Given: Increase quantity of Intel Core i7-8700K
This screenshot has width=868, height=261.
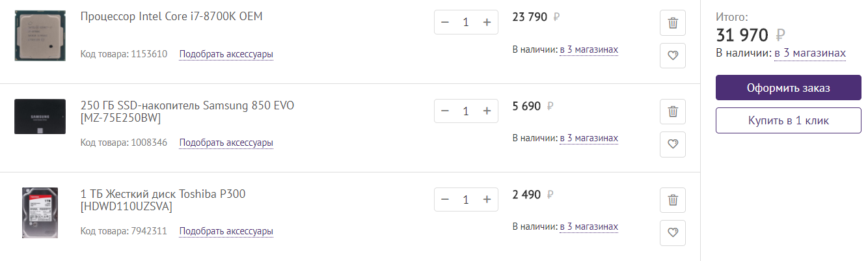Looking at the screenshot, I should (487, 22).
